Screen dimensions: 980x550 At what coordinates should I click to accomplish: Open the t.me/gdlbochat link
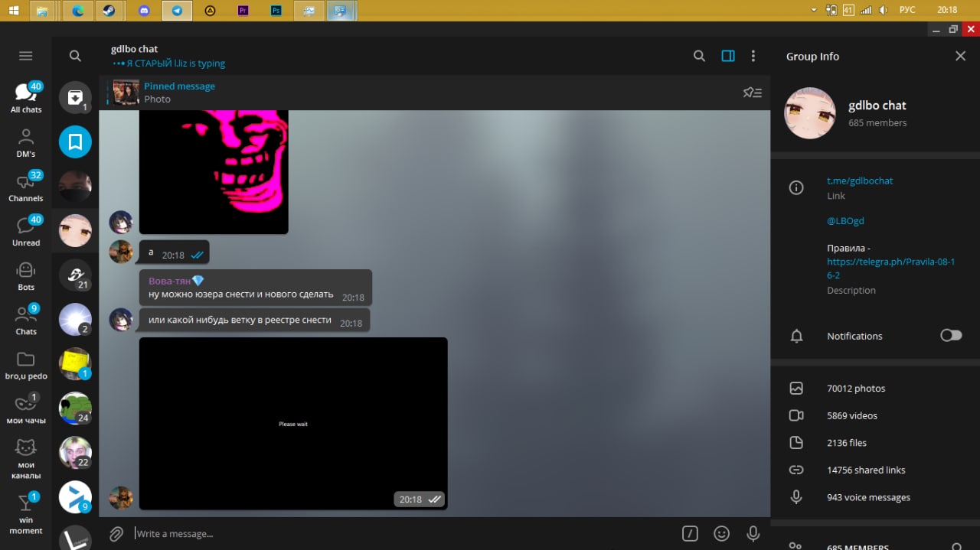tap(860, 181)
